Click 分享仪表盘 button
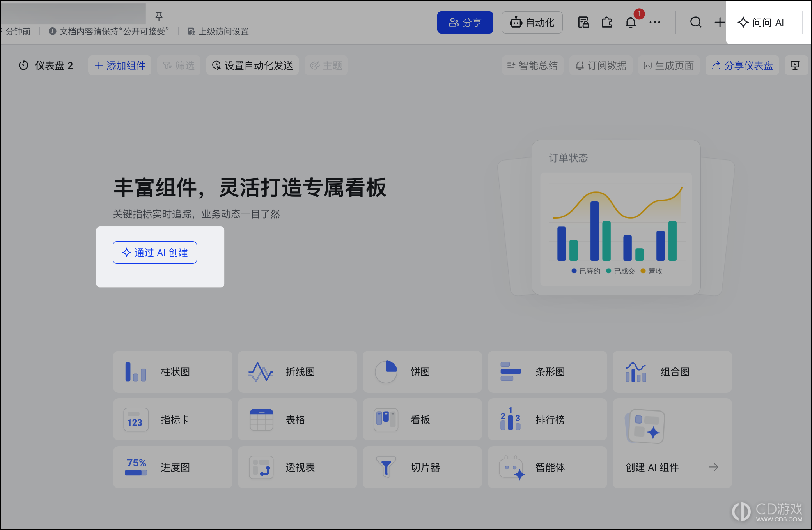Viewport: 812px width, 530px height. pyautogui.click(x=742, y=65)
